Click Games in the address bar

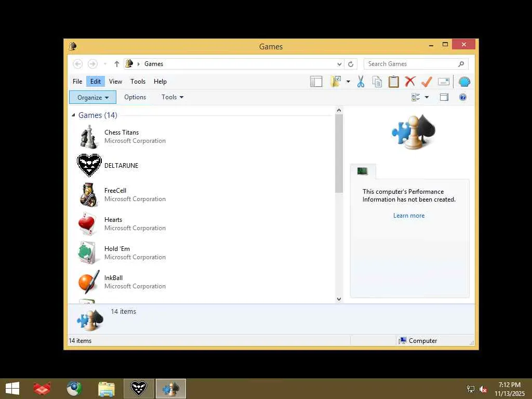point(154,64)
